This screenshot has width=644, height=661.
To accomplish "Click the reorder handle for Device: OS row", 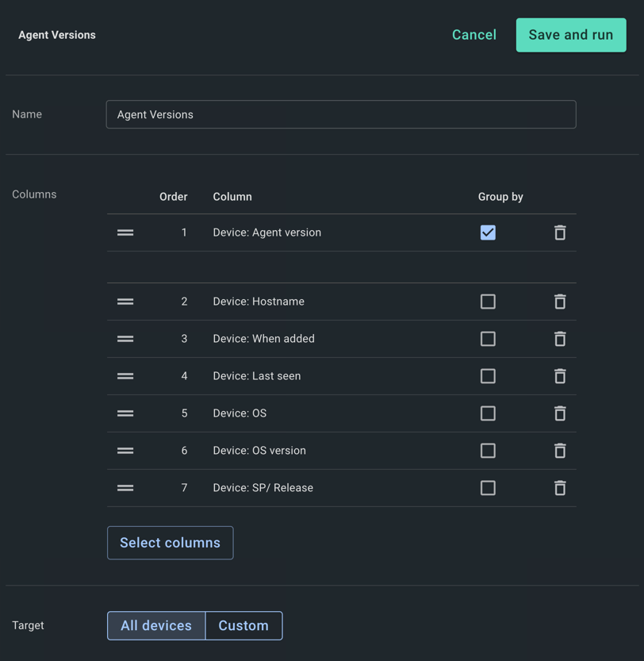I will [125, 413].
